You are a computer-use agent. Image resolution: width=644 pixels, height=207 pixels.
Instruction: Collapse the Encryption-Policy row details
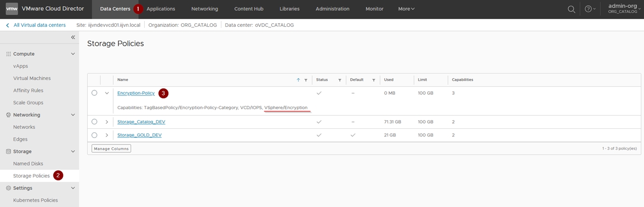pyautogui.click(x=107, y=93)
